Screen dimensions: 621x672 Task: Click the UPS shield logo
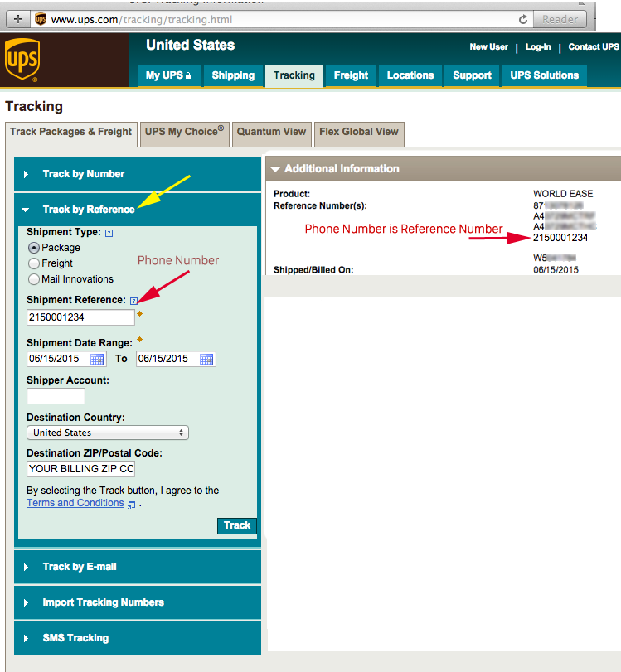tap(22, 59)
